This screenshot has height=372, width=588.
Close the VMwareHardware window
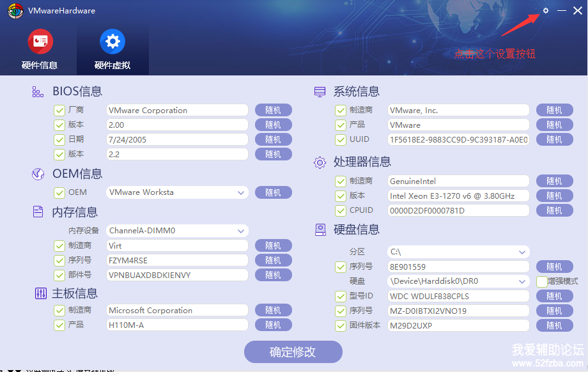(578, 10)
